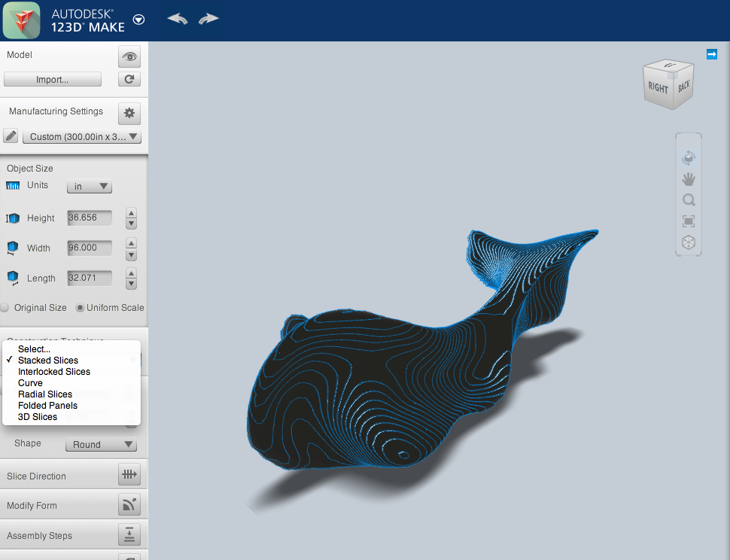Viewport: 730px width, 560px height.
Task: Decrease Width with down arrow
Action: 131,254
